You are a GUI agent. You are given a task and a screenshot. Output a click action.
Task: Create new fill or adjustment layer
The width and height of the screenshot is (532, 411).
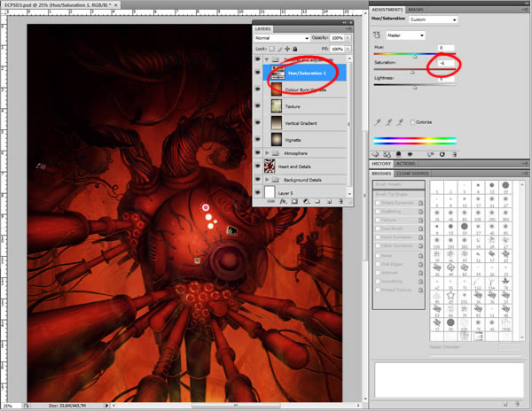coord(306,202)
